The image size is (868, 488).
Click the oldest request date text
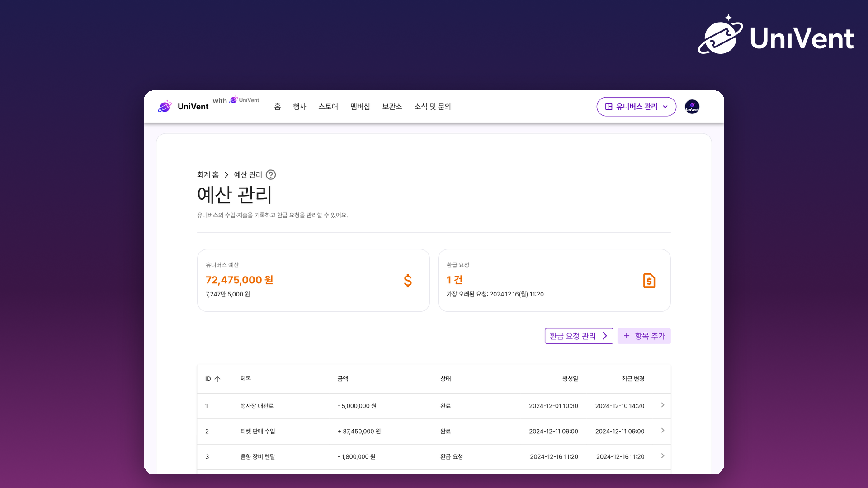click(495, 294)
